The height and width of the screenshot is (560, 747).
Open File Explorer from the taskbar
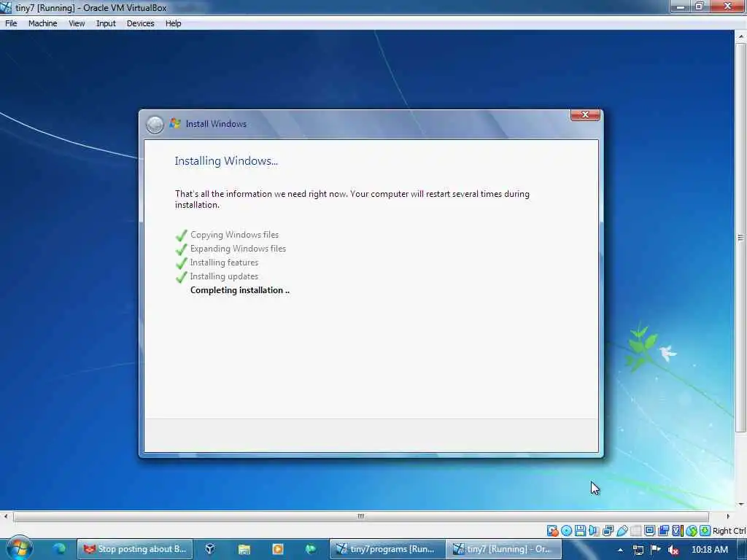pyautogui.click(x=244, y=549)
